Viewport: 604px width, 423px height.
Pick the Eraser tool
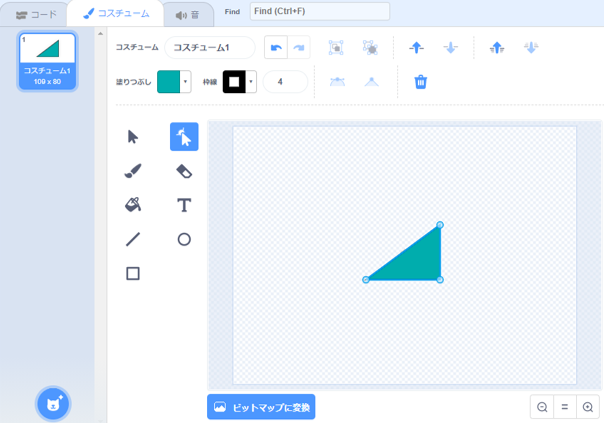pos(184,171)
